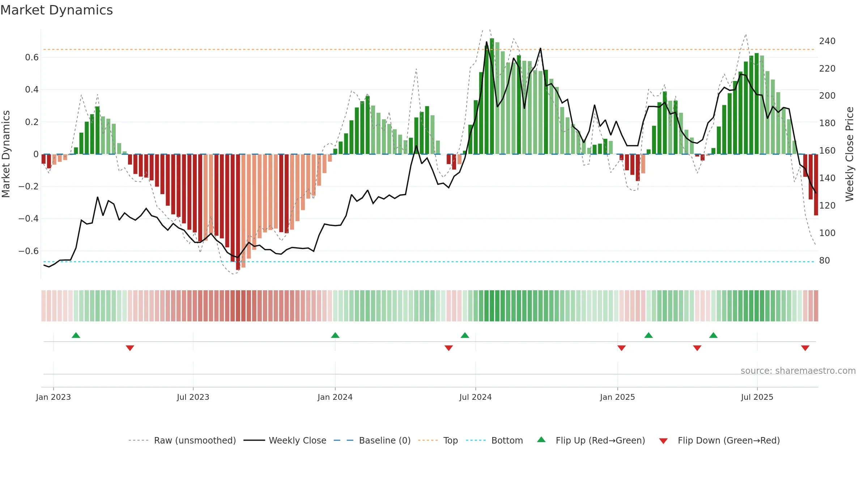The image size is (868, 488).
Task: Click the 0.2 tick on the left axis
Action: (32, 122)
